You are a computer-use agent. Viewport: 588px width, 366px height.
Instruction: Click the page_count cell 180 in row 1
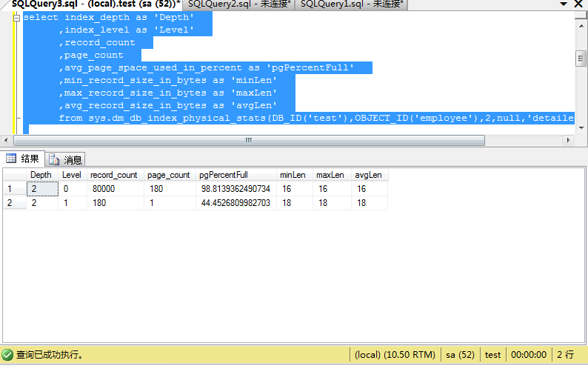[x=170, y=189]
